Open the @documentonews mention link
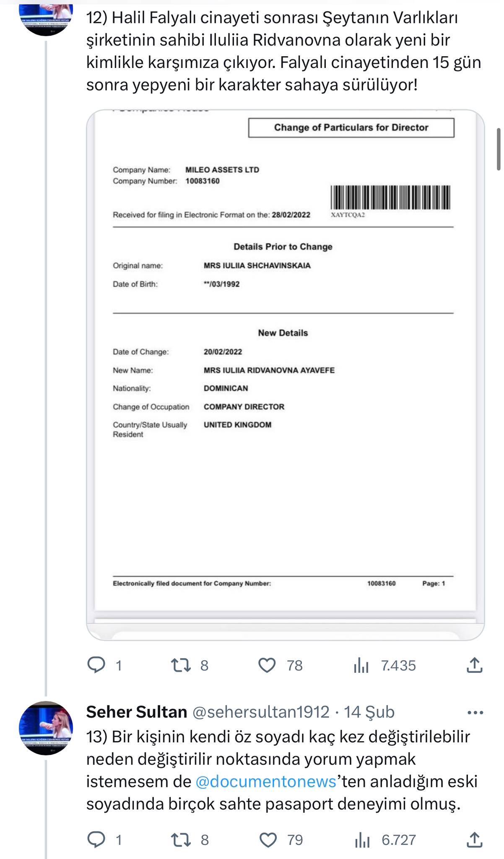The height and width of the screenshot is (859, 504). [266, 781]
